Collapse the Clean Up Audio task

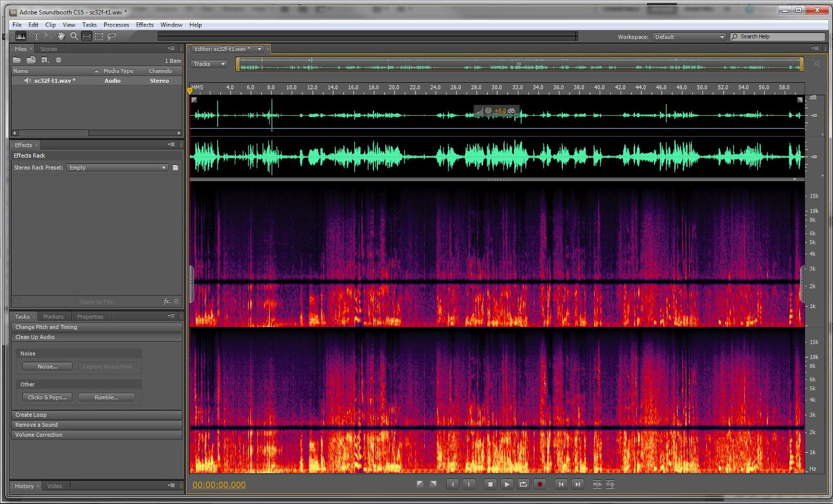(x=97, y=337)
